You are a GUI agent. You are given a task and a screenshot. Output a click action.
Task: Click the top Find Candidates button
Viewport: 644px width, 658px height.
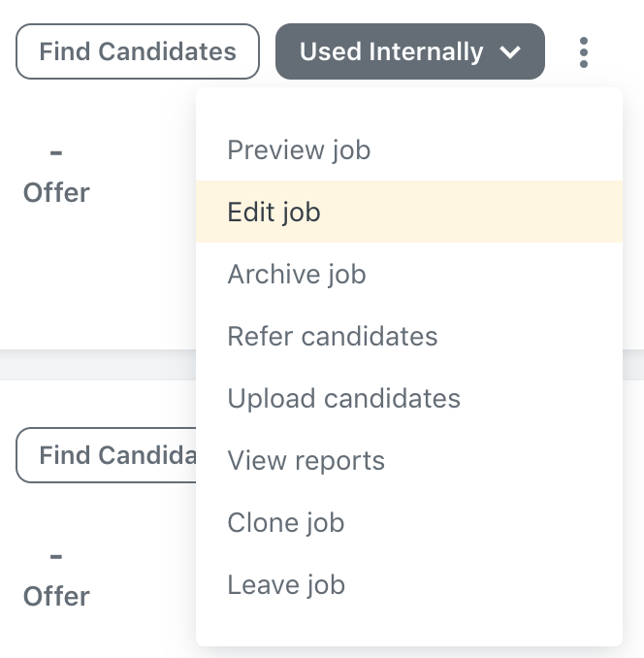pyautogui.click(x=138, y=51)
